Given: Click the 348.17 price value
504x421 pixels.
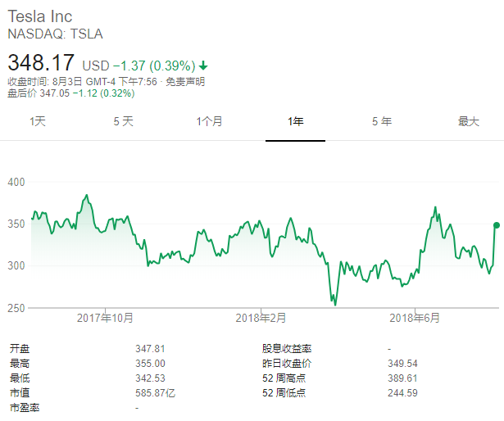Looking at the screenshot, I should tap(41, 62).
